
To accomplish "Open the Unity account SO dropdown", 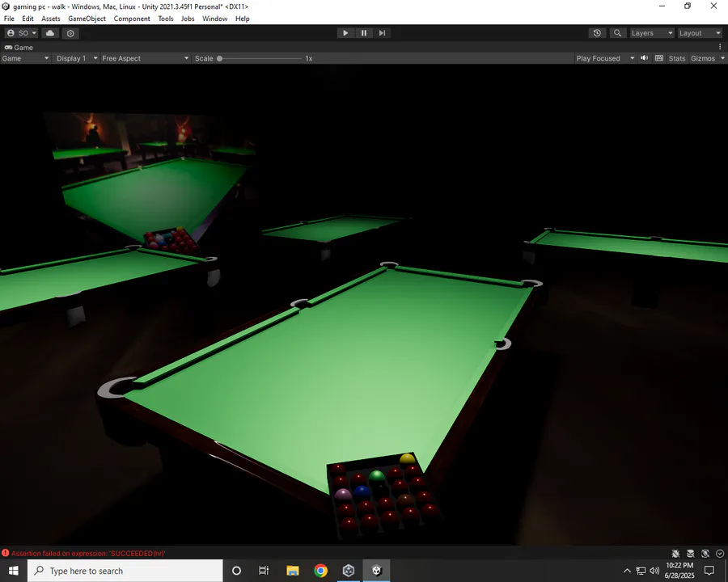I will (21, 33).
